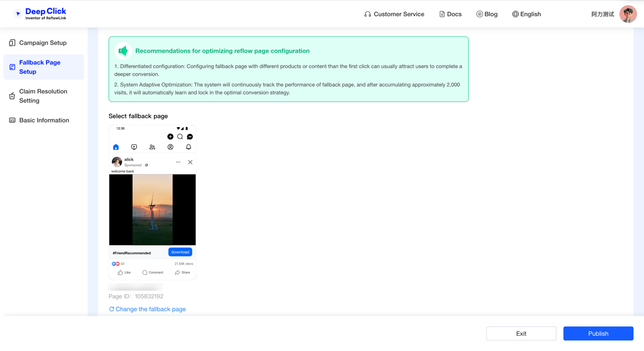Image resolution: width=644 pixels, height=351 pixels.
Task: Tap the plus icon in phone preview
Action: click(x=170, y=137)
